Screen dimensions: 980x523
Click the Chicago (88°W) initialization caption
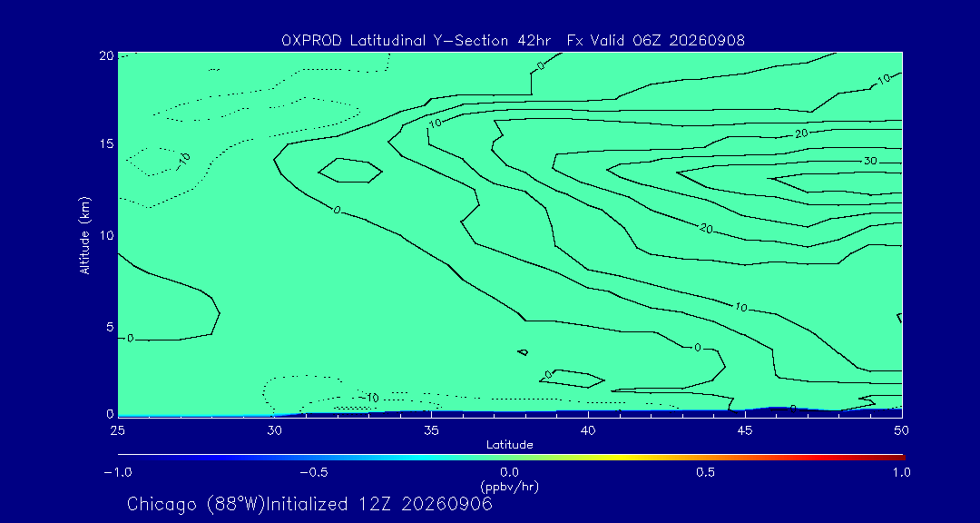pyautogui.click(x=310, y=504)
